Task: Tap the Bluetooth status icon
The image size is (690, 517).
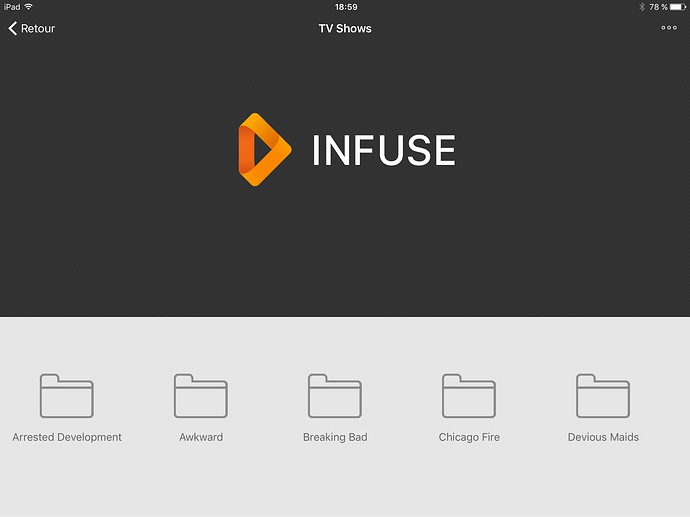Action: pyautogui.click(x=642, y=7)
